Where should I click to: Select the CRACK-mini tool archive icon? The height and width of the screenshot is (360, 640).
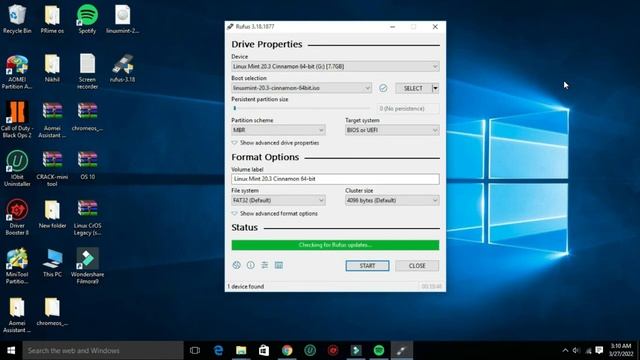pyautogui.click(x=52, y=169)
